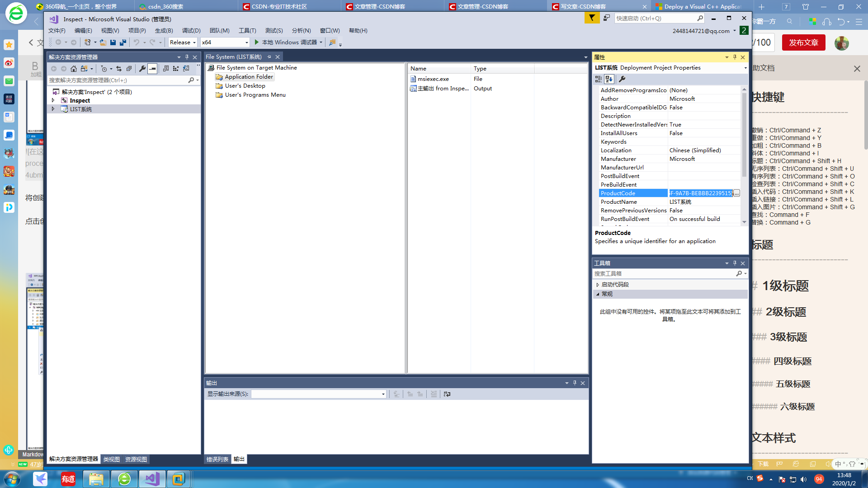
Task: Expand the Inspect project node
Action: tap(53, 100)
